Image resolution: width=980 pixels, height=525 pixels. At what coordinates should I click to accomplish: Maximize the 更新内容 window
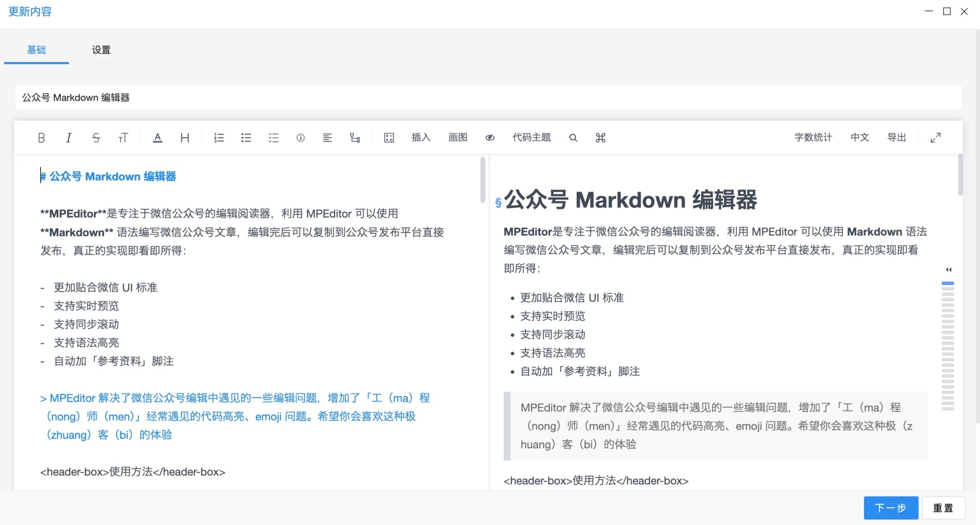947,11
